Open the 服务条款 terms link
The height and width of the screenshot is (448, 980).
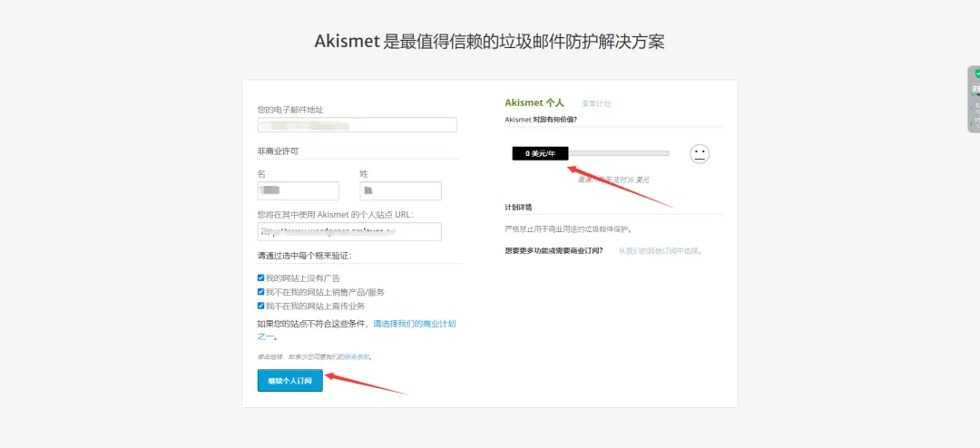pyautogui.click(x=357, y=357)
